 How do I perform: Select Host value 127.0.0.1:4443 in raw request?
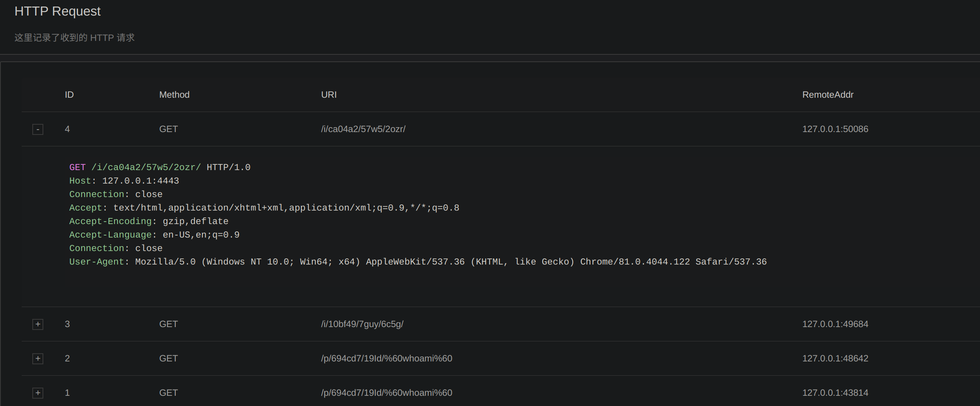[141, 180]
